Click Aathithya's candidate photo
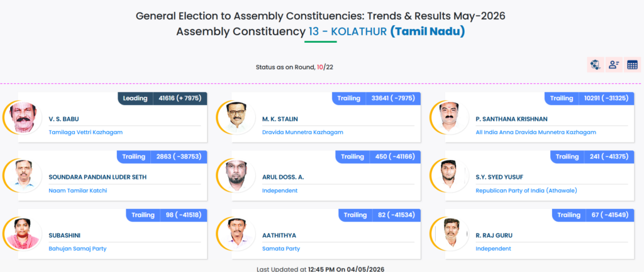The height and width of the screenshot is (272, 644). click(x=236, y=234)
